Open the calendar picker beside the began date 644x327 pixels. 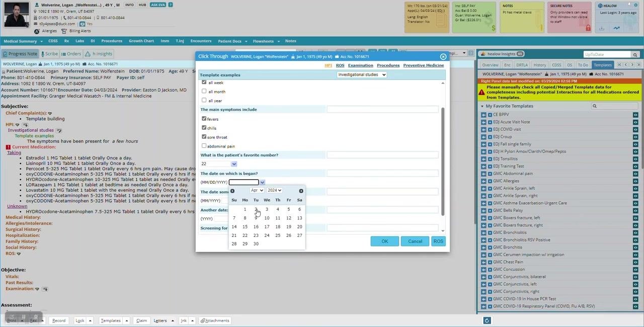pyautogui.click(x=262, y=182)
